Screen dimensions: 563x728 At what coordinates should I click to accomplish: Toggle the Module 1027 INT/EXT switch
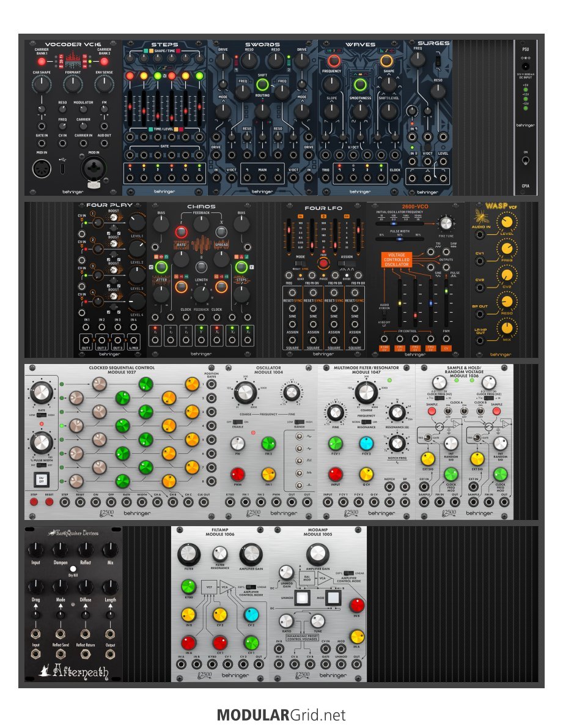tap(42, 465)
